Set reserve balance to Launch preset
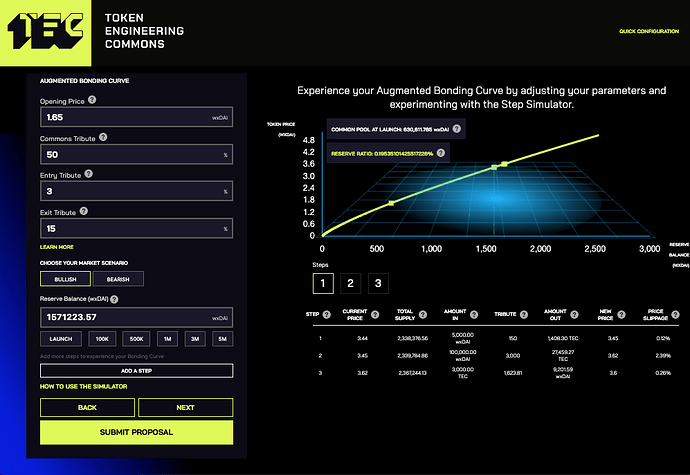Image resolution: width=690 pixels, height=475 pixels. (61, 339)
